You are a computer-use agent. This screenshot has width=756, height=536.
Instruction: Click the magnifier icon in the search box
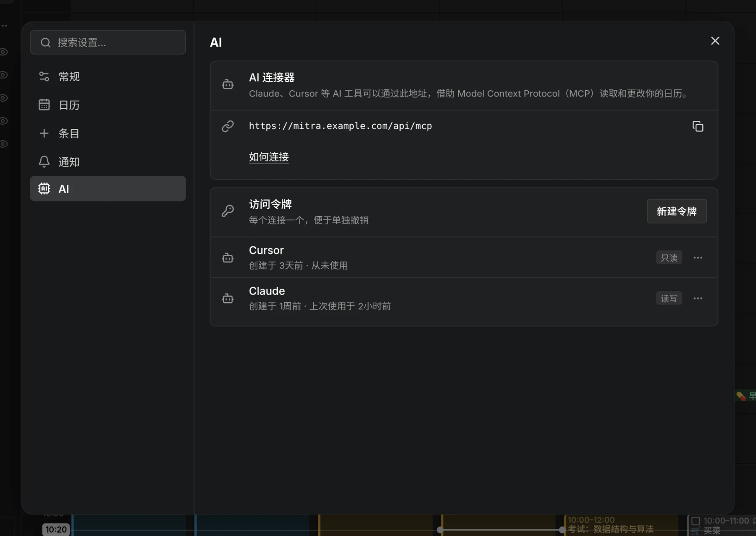pos(46,42)
